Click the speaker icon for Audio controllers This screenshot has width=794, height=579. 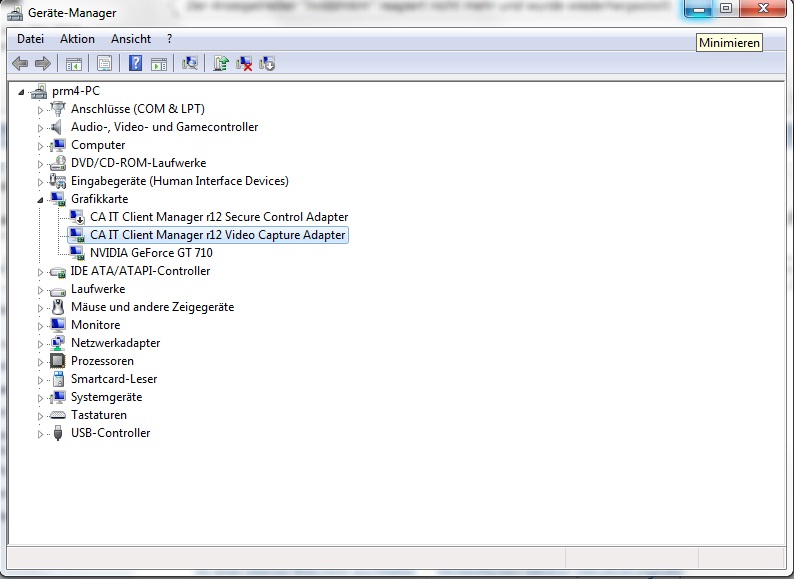click(x=57, y=127)
